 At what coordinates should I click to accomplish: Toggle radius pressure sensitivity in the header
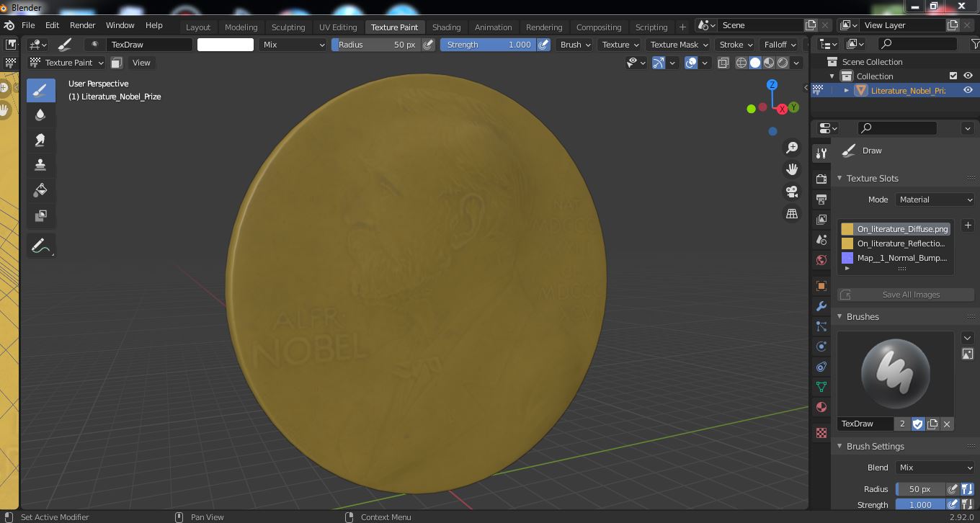[x=428, y=45]
